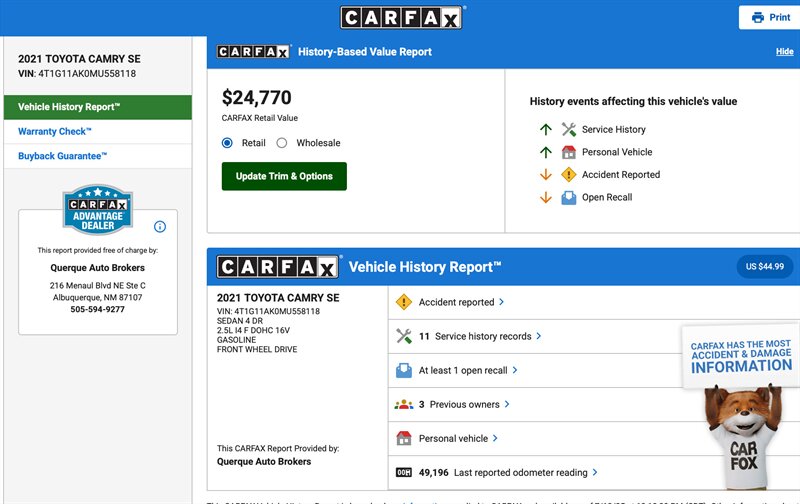Click tools icon in Service history records row

[404, 336]
